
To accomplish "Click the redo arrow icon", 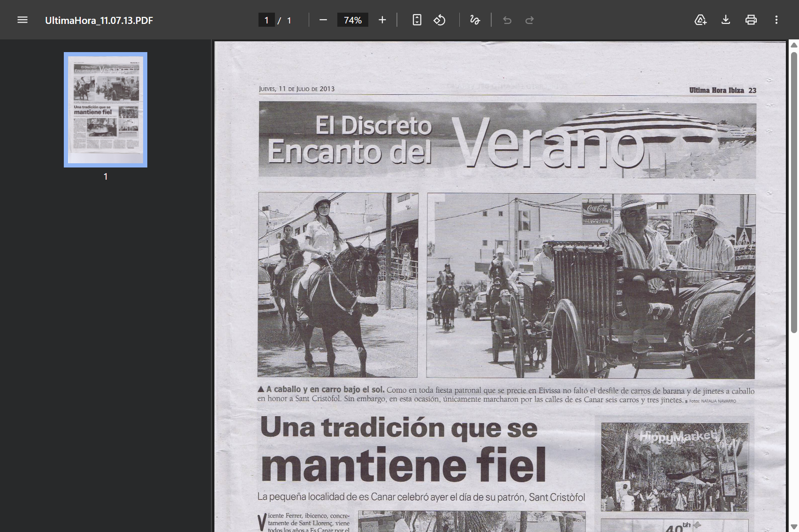I will (x=530, y=20).
